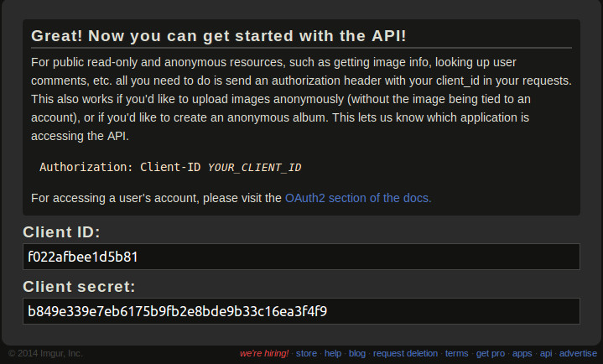Click the Authorization: Client-ID code sample

(170, 167)
